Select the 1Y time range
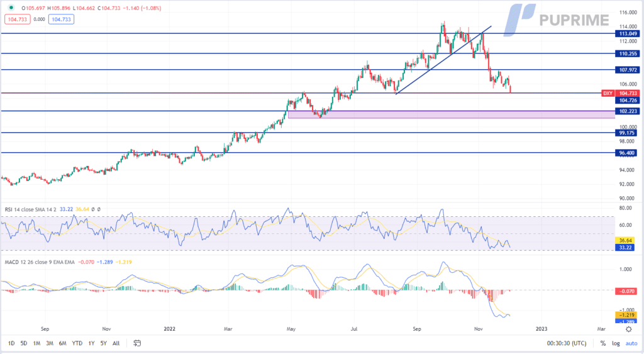This screenshot has width=644, height=354. pos(91,343)
